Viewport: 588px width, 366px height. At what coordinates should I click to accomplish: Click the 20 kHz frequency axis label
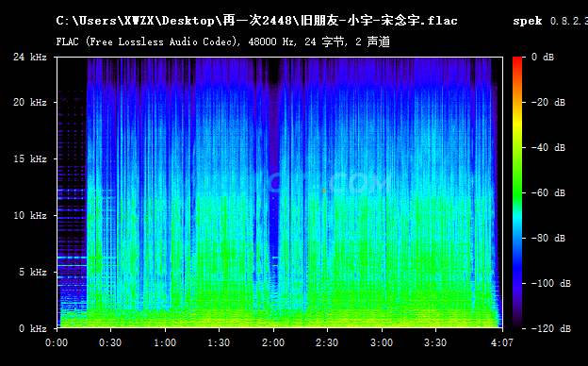coord(30,102)
